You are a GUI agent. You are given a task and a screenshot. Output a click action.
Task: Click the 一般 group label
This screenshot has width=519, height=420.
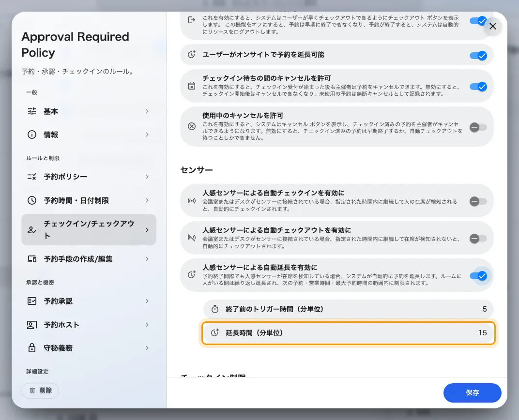32,92
